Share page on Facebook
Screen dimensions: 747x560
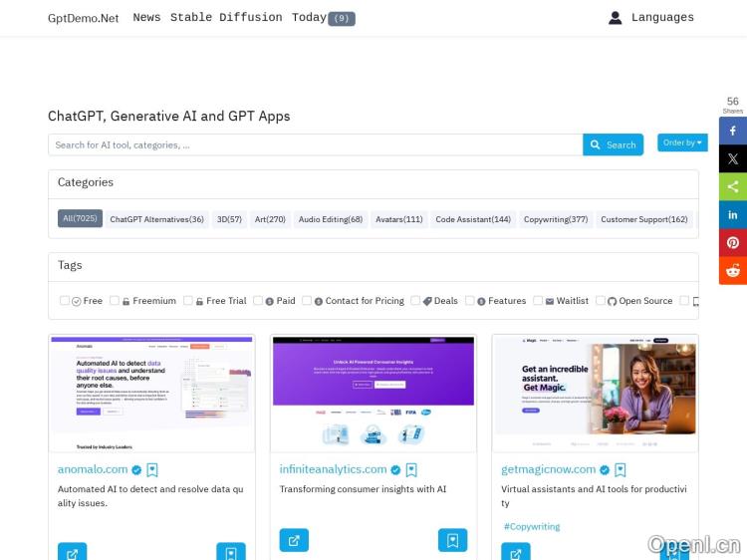[733, 131]
